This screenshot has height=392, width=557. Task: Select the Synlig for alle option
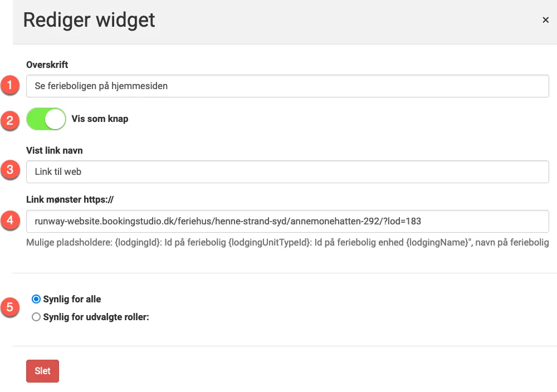(36, 299)
